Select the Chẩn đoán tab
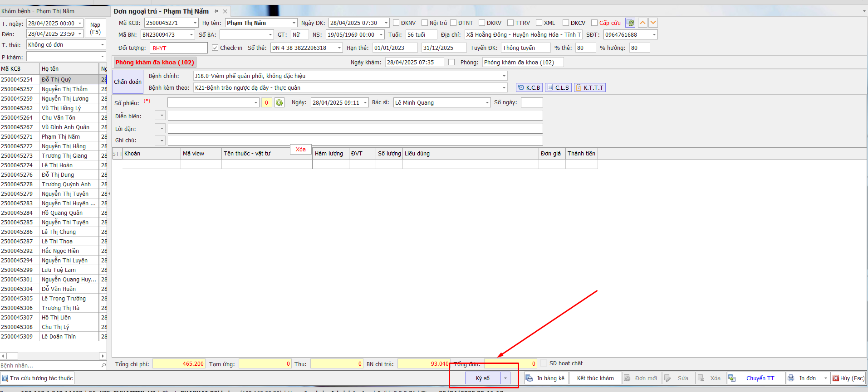The image size is (868, 392). pos(128,82)
